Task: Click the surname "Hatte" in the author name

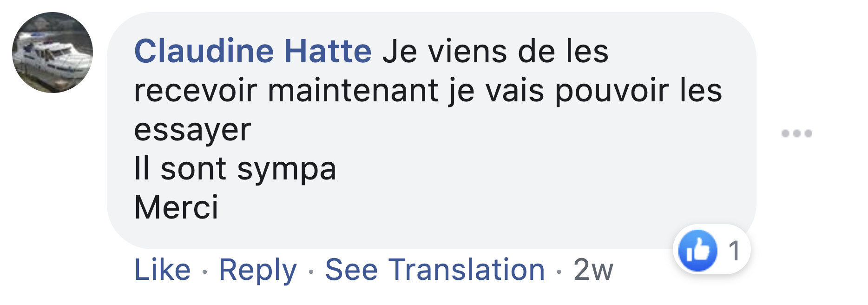Action: point(328,51)
